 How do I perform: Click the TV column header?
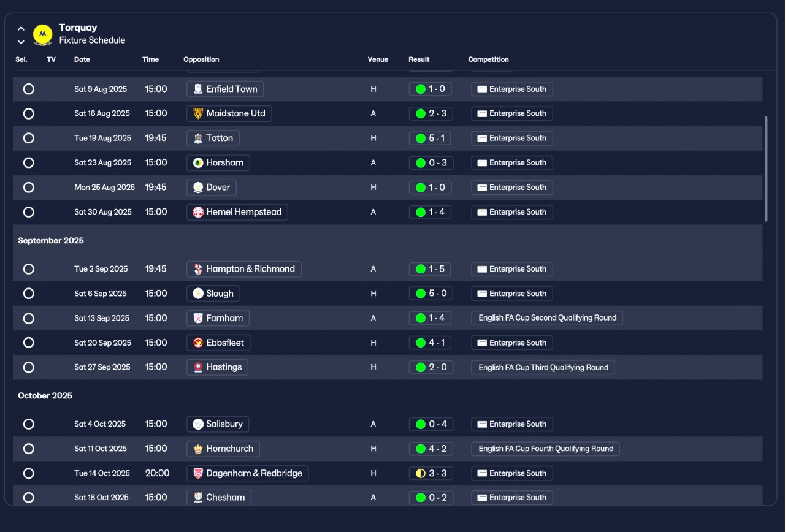(x=52, y=59)
